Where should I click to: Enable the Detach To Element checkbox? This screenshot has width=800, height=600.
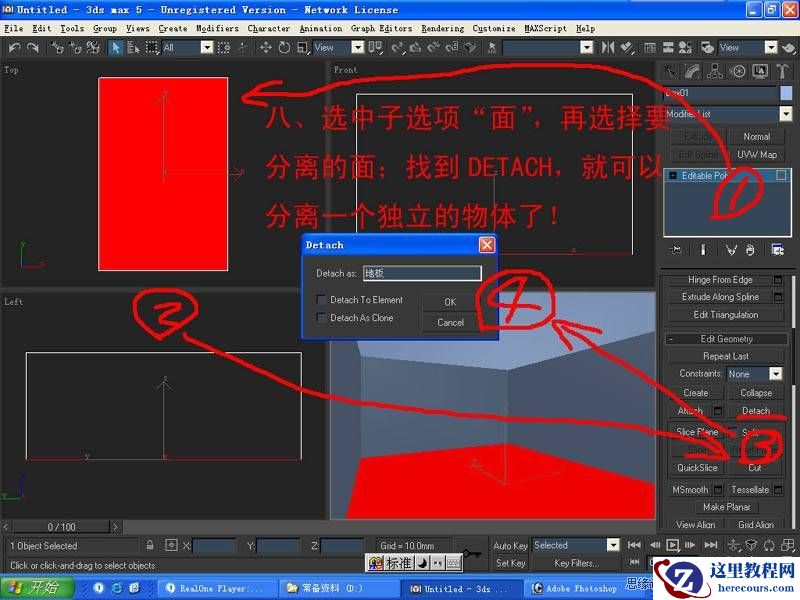[x=320, y=299]
